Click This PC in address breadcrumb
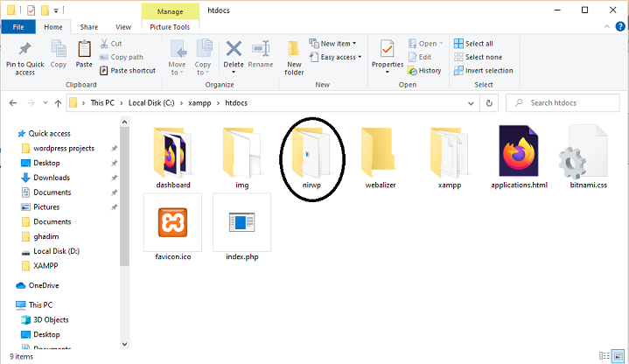This screenshot has height=364, width=629. coord(102,103)
